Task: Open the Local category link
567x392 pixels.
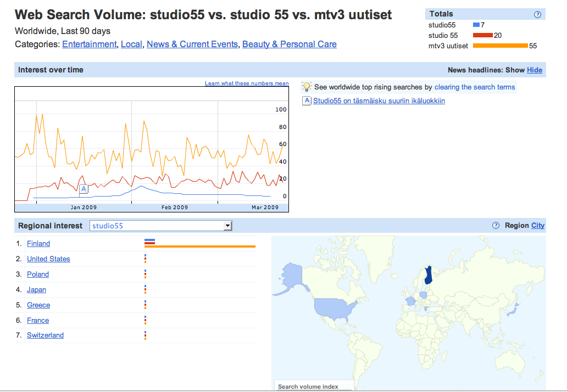Action: coord(131,44)
